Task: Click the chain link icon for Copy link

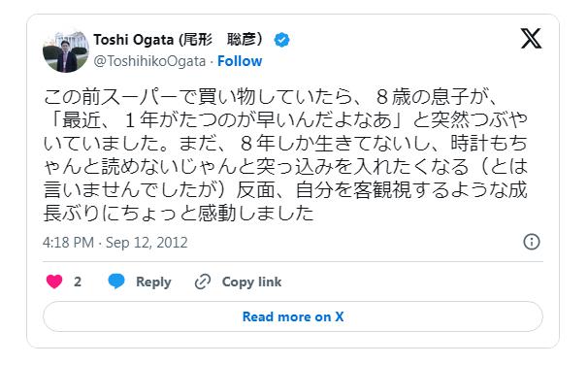Action: click(203, 282)
